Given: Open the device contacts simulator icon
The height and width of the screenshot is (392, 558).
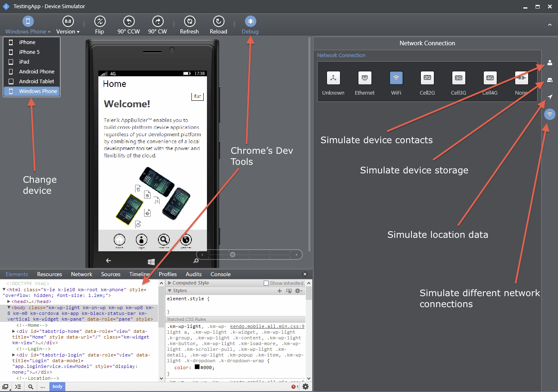Looking at the screenshot, I should (550, 63).
